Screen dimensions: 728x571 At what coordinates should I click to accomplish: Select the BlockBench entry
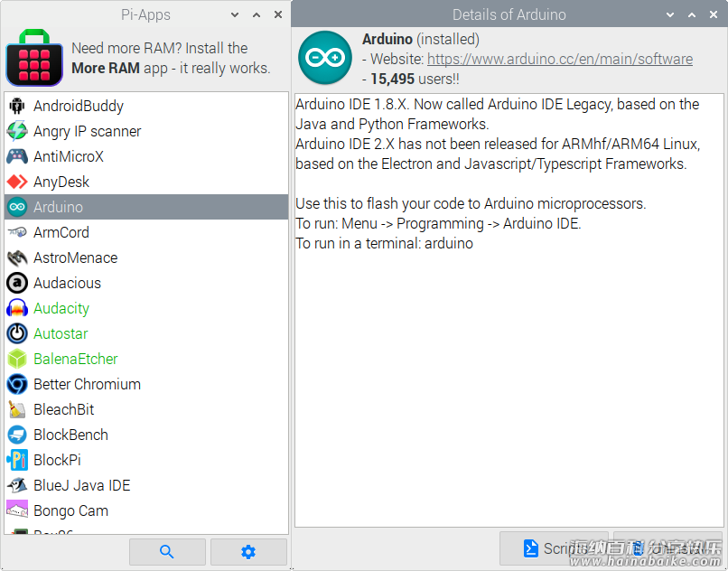[146, 435]
